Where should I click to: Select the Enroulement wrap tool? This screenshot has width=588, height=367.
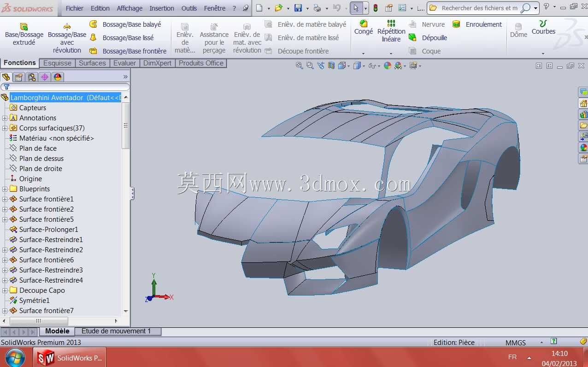point(477,24)
